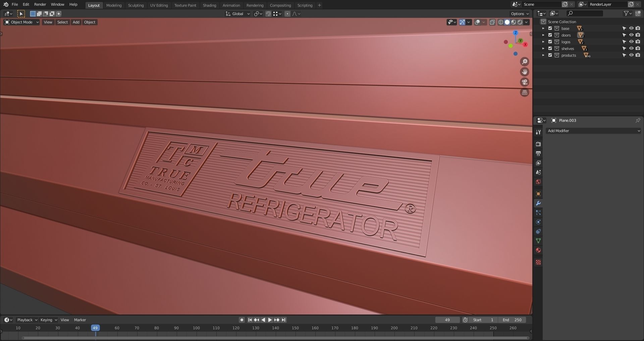Click the Z axis on the navigation gizmo
The width and height of the screenshot is (644, 341).
(x=516, y=33)
